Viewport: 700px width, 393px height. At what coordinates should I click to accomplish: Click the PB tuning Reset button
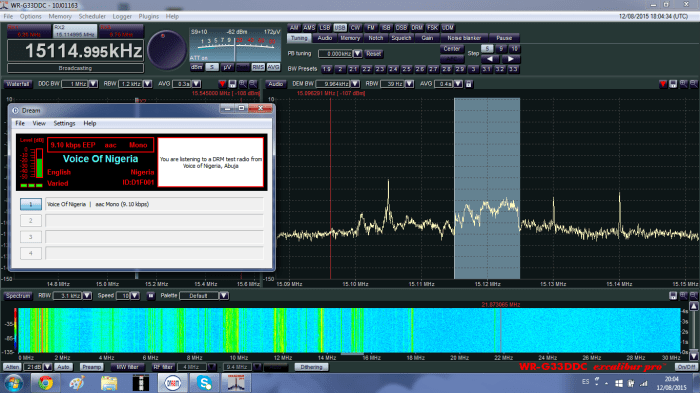374,54
